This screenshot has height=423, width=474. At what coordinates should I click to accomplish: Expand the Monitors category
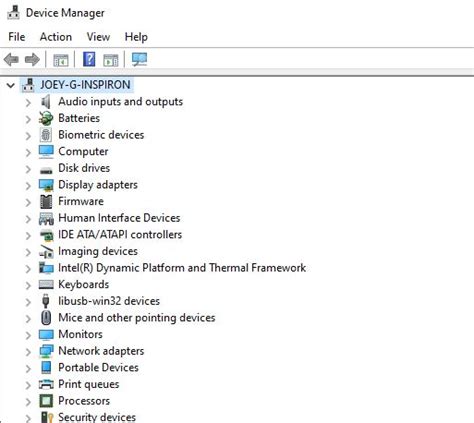pos(28,335)
